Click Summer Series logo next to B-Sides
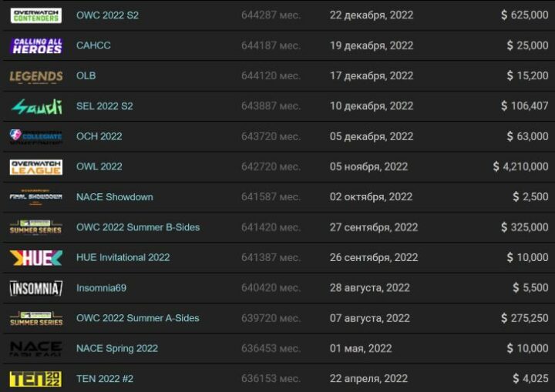 [35, 227]
